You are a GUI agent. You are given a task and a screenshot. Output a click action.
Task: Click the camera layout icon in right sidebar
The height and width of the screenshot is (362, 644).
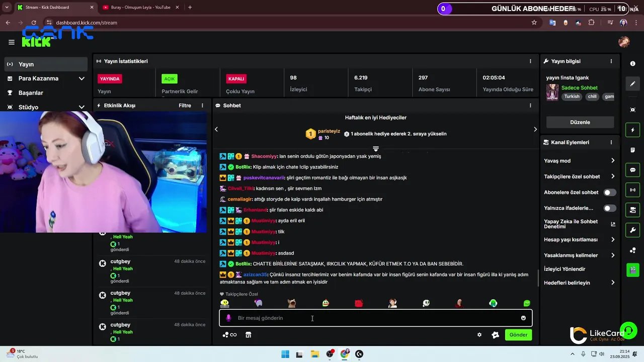(633, 210)
